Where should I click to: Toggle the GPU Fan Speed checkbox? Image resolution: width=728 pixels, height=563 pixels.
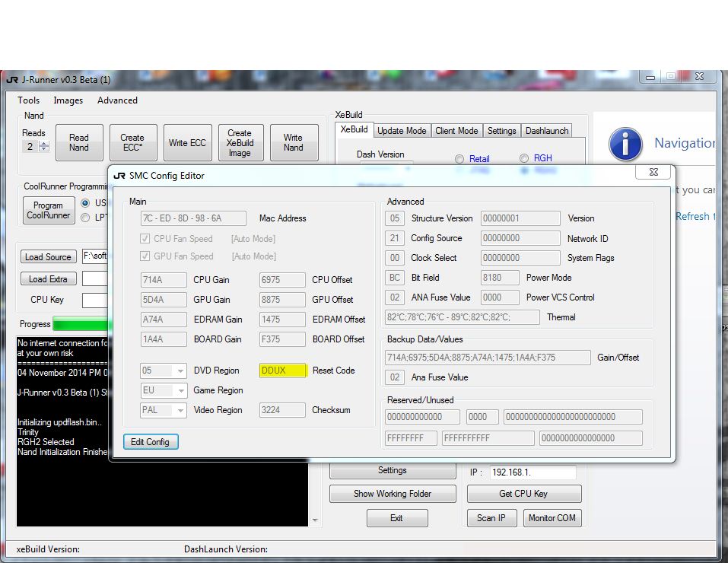coord(145,256)
